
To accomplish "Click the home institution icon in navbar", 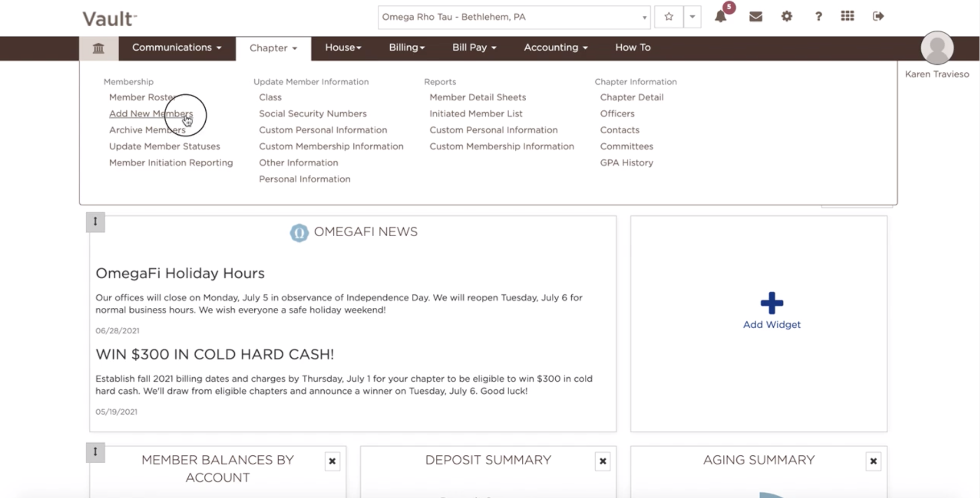I will [99, 48].
